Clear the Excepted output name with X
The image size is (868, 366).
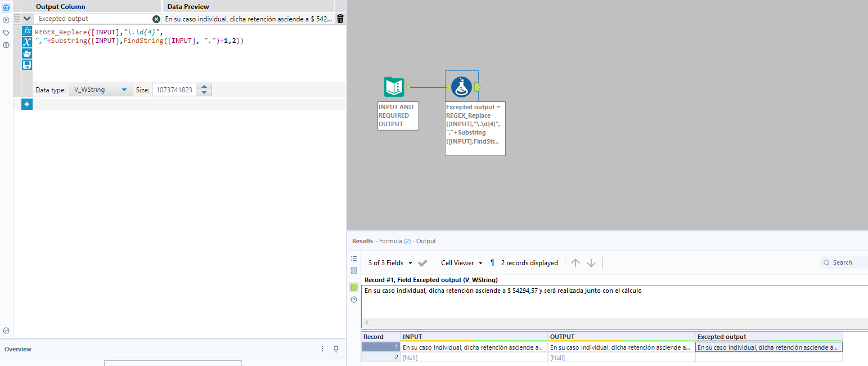pos(156,19)
